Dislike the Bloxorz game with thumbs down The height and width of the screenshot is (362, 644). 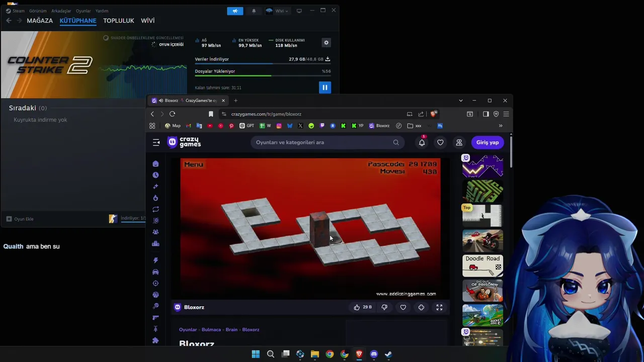coord(384,307)
